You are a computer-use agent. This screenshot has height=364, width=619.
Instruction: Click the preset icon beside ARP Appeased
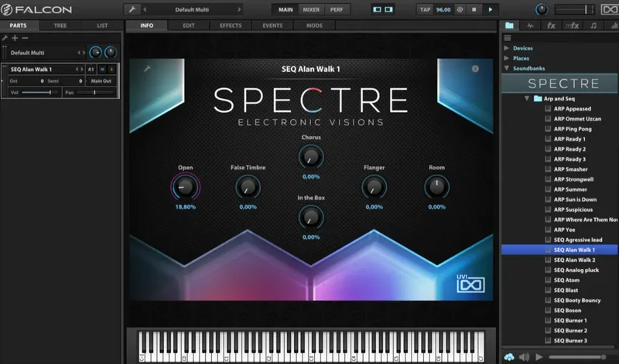click(548, 108)
